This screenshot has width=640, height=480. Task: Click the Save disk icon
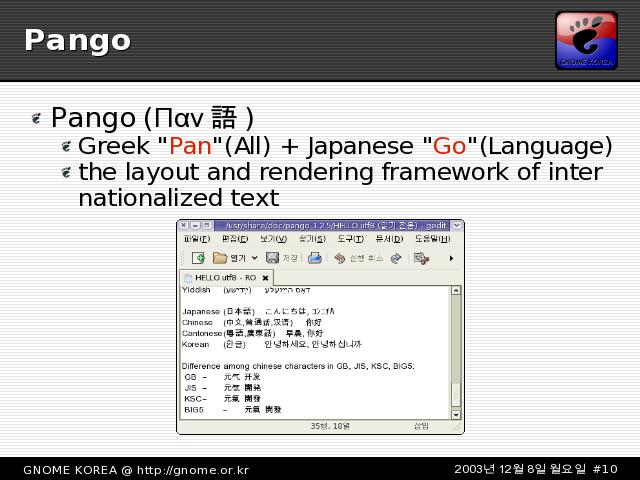tap(272, 258)
